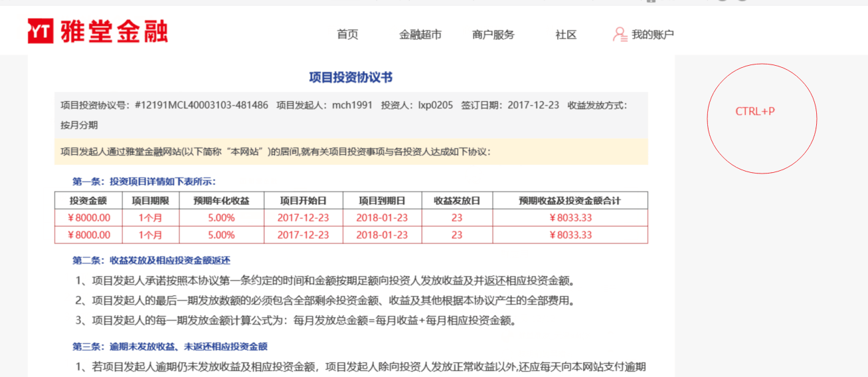Click the 项目开始日 column header
Image resolution: width=868 pixels, height=377 pixels.
[303, 200]
